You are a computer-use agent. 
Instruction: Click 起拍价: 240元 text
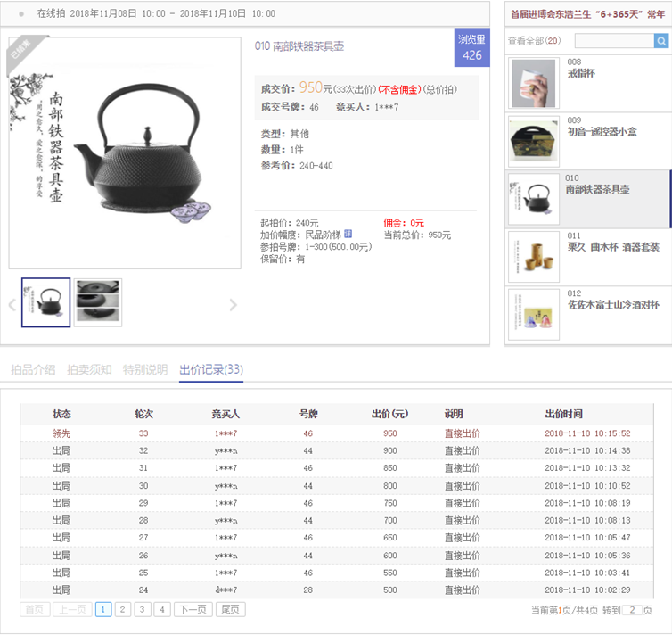[290, 223]
